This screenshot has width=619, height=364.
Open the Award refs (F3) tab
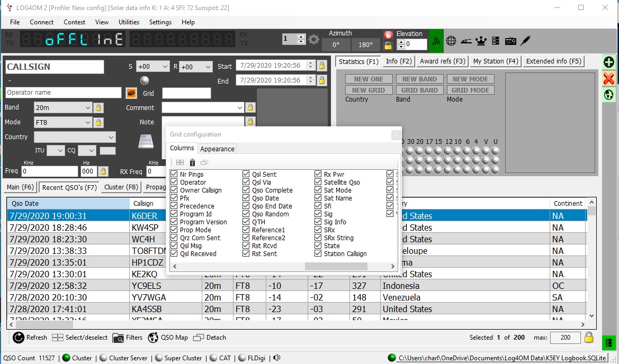pos(443,61)
